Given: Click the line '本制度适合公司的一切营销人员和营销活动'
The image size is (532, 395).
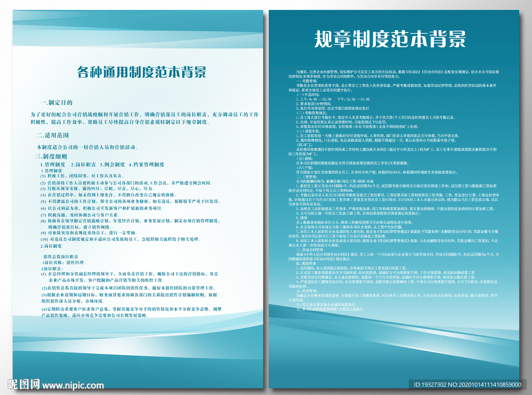Looking at the screenshot, I should [87, 147].
